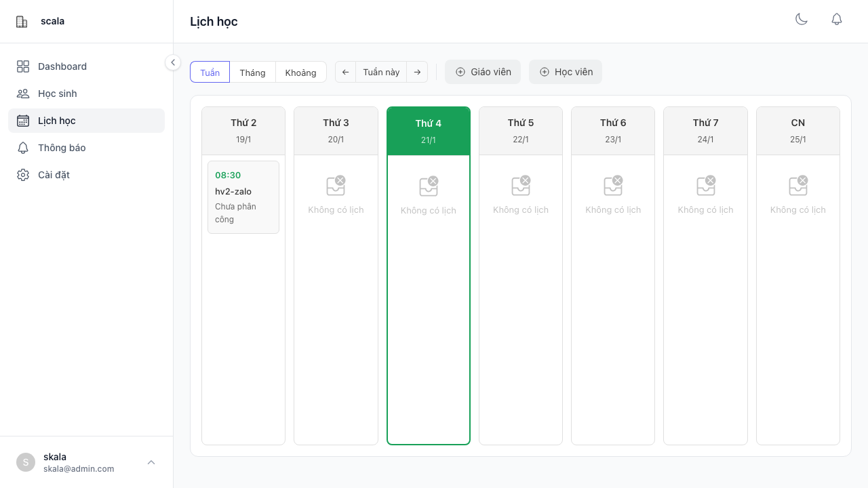This screenshot has width=868, height=488.
Task: Toggle dark mode with the moon icon
Action: pos(802,20)
